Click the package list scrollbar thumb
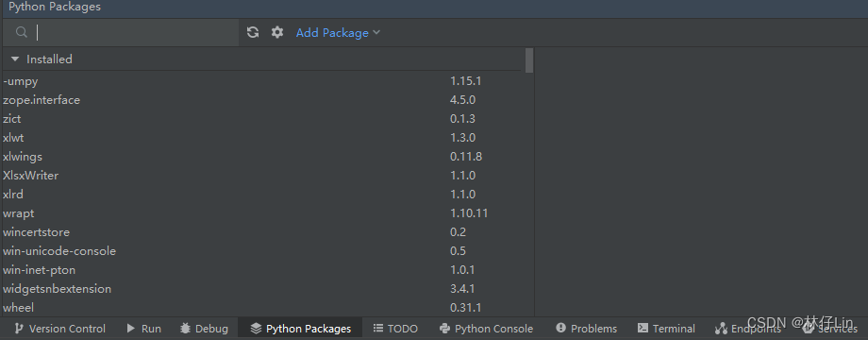 pos(529,60)
